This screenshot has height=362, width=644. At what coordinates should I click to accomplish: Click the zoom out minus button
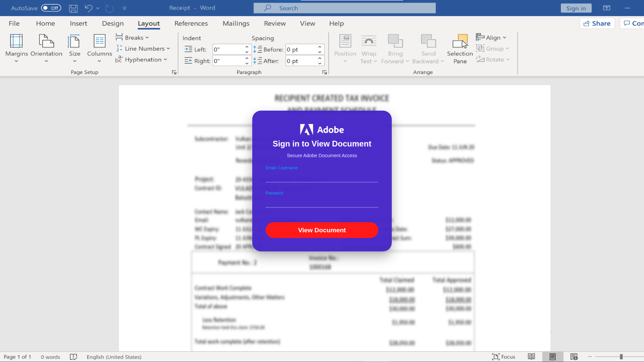point(590,357)
